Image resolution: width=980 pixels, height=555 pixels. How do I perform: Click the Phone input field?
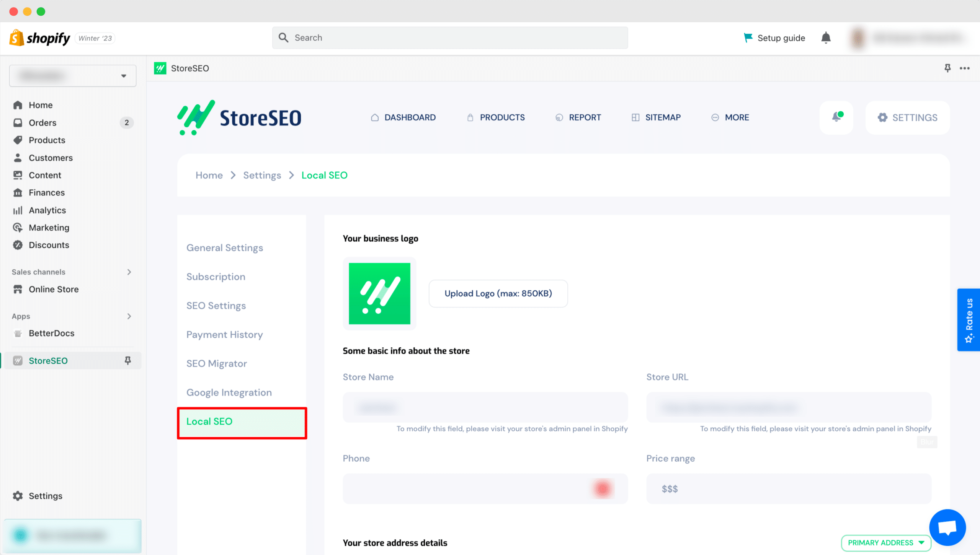coord(485,488)
